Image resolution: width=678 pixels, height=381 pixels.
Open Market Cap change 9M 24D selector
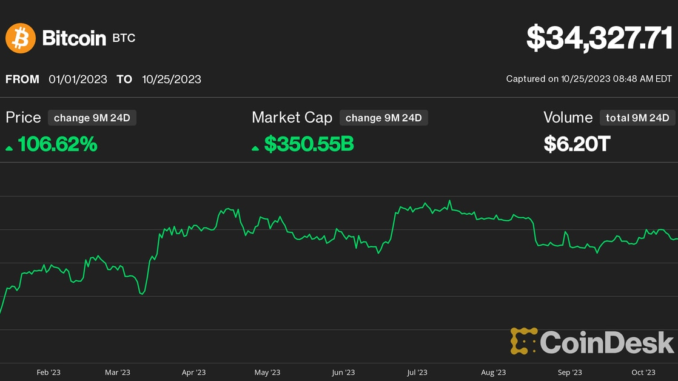click(384, 118)
